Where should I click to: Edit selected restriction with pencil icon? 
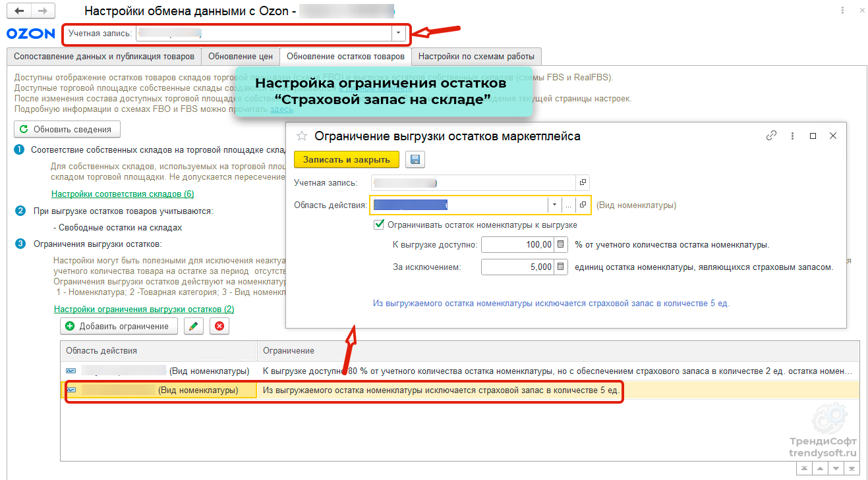pos(193,326)
